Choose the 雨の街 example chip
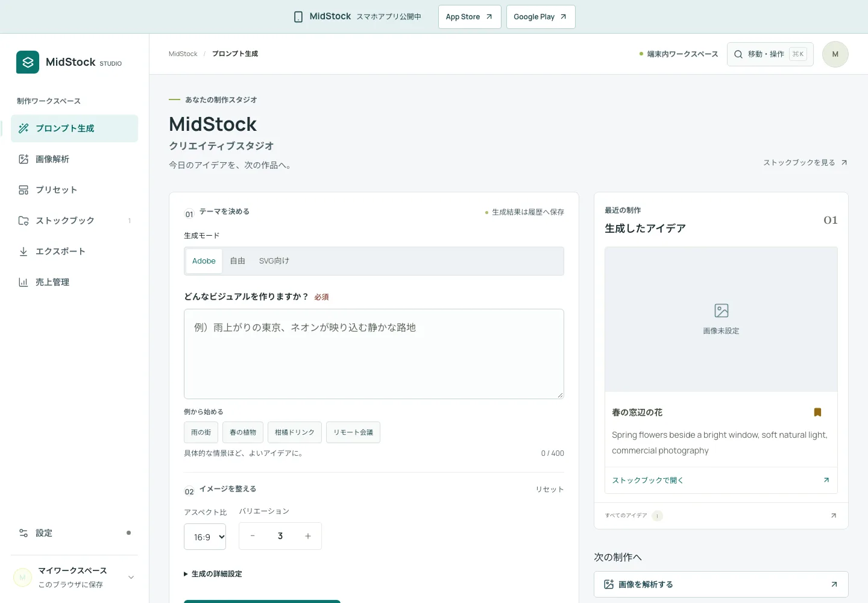 coord(201,432)
